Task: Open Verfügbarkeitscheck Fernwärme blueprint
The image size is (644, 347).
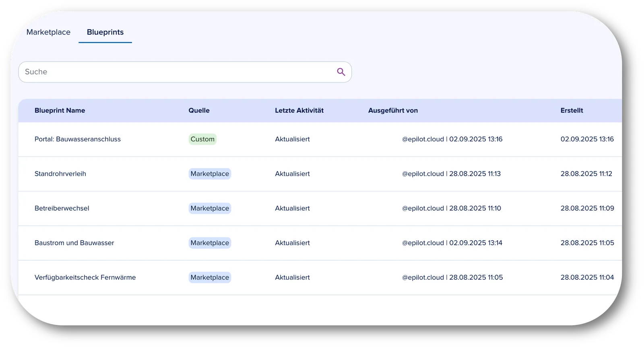Action: [85, 277]
